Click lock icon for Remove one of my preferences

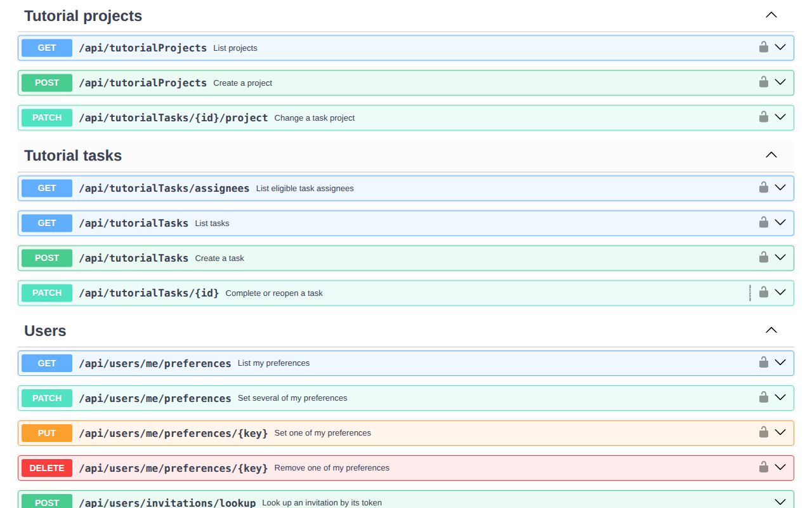click(764, 467)
